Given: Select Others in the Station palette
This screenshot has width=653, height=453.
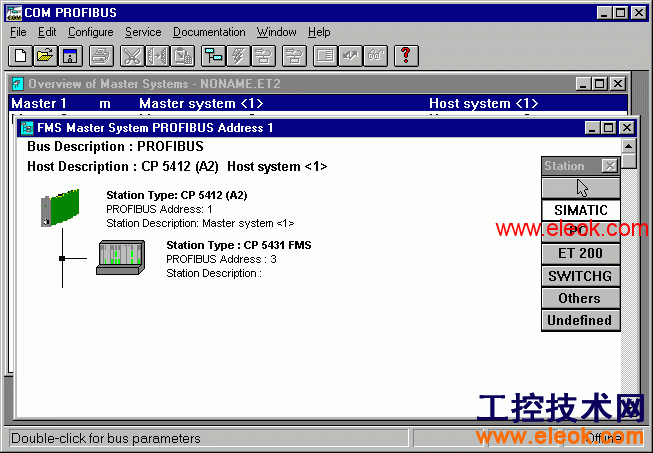Looking at the screenshot, I should 581,298.
